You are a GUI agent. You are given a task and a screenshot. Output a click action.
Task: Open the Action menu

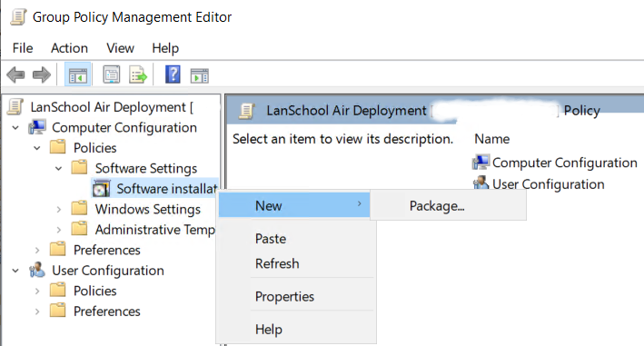coord(69,48)
